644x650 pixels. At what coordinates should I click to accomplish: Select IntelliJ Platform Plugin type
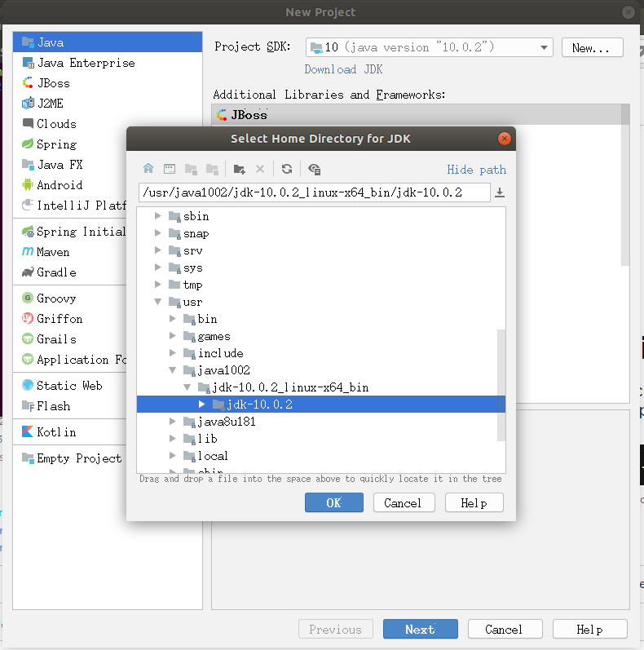pos(69,205)
